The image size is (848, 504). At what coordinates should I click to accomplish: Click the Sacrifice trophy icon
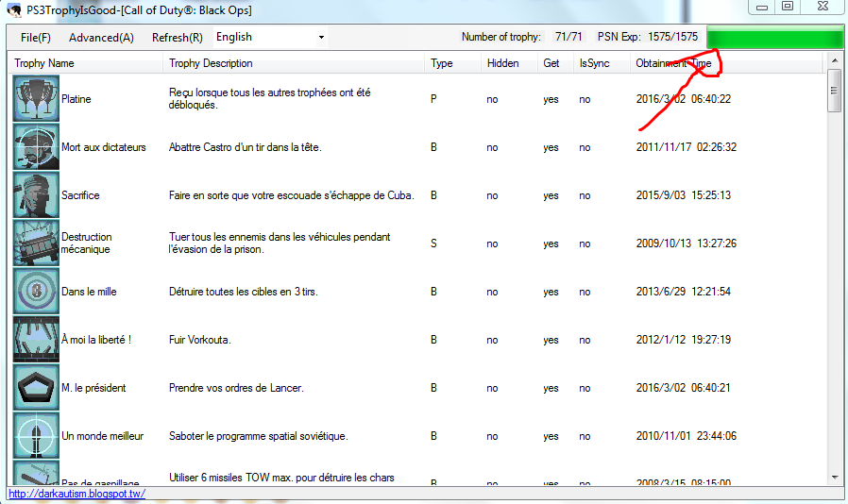click(36, 194)
